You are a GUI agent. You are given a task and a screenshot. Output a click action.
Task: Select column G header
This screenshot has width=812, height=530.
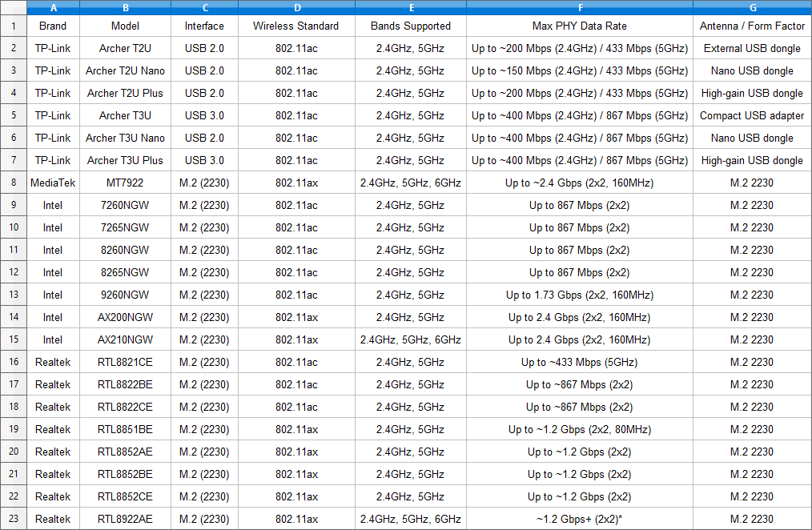[x=752, y=7]
